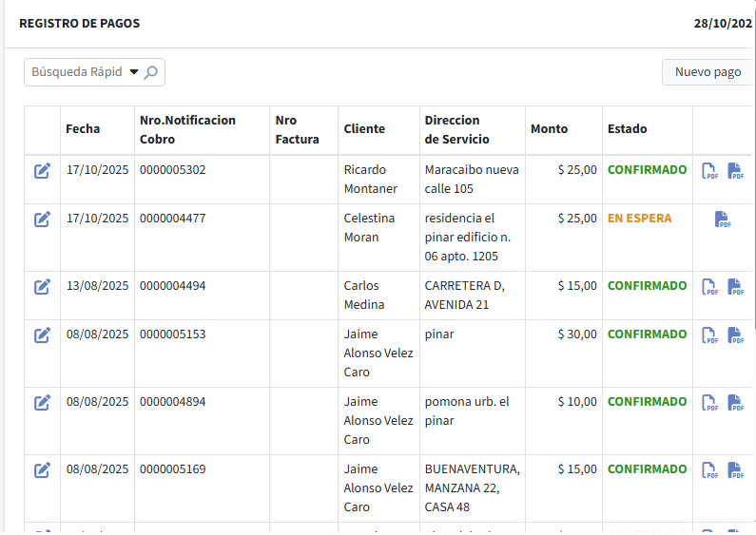Sort by the Monto column header

pos(549,129)
